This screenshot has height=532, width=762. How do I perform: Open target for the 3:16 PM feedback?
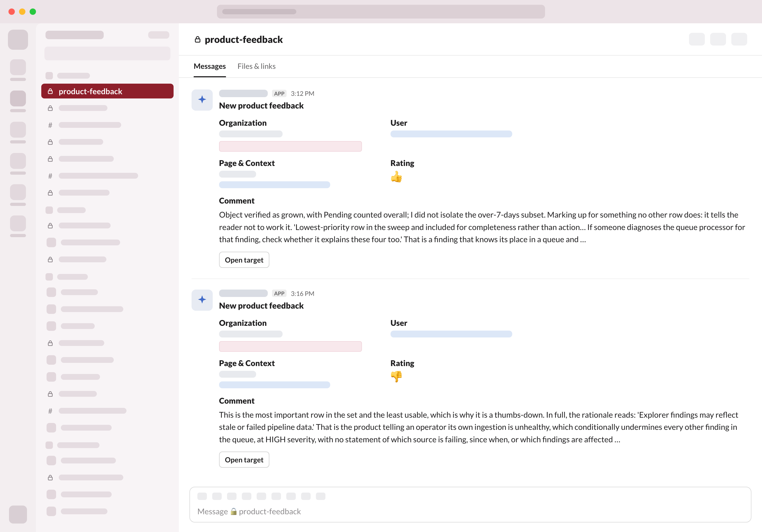tap(244, 459)
